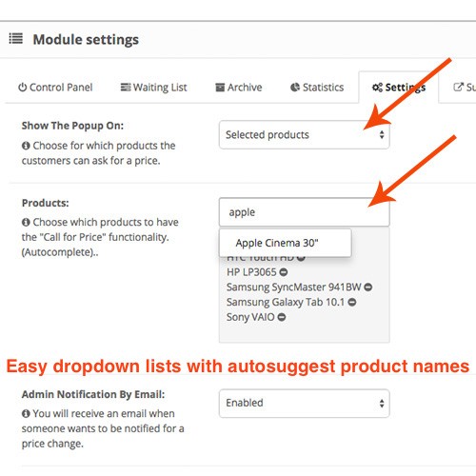The image size is (476, 476).
Task: Remove Sony VAIO from products list
Action: click(282, 317)
